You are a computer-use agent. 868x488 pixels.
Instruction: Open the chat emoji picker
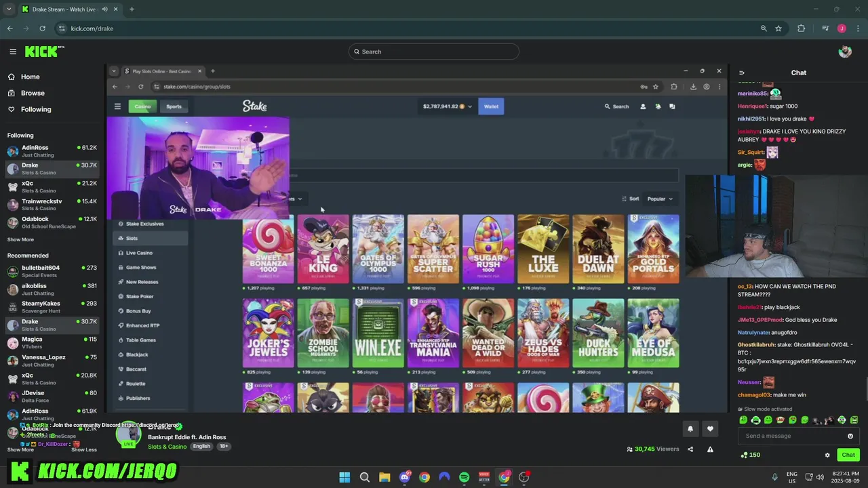click(850, 436)
